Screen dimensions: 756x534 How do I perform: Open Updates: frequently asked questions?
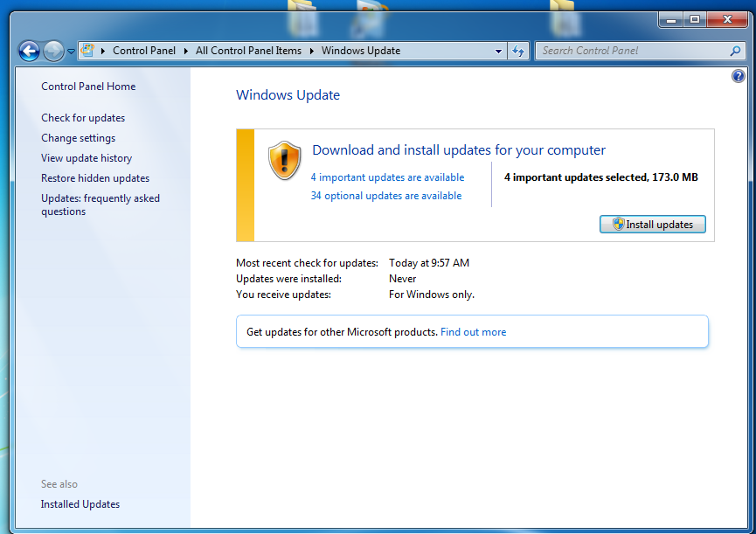pos(101,205)
